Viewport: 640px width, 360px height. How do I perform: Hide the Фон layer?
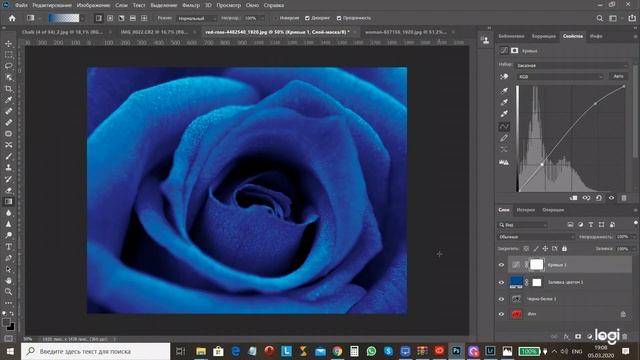[502, 314]
